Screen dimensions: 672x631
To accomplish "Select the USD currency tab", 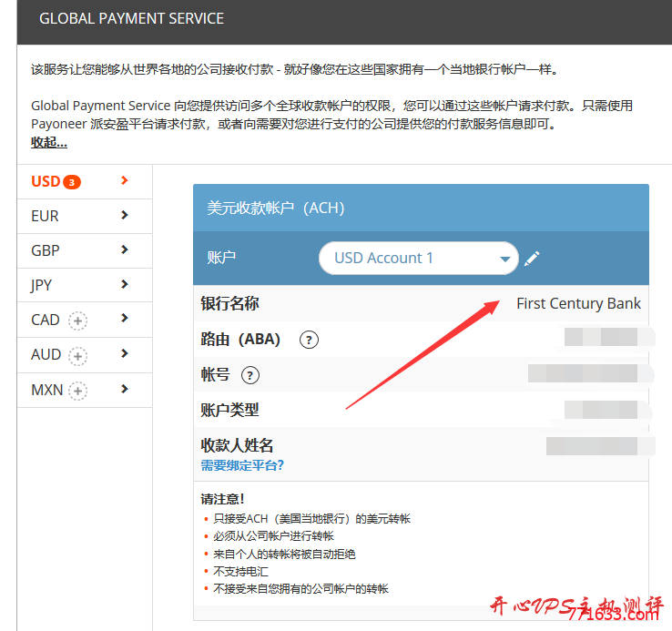I will pos(46,181).
